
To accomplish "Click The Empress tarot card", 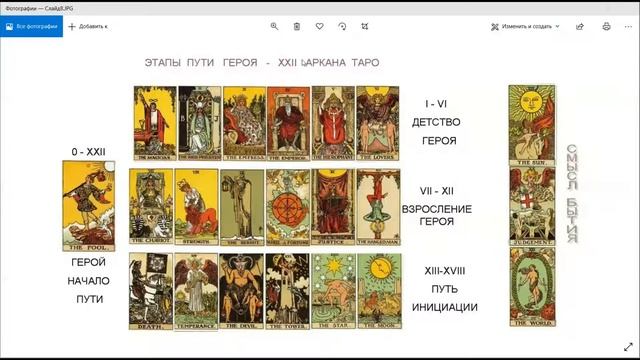I will (x=244, y=123).
